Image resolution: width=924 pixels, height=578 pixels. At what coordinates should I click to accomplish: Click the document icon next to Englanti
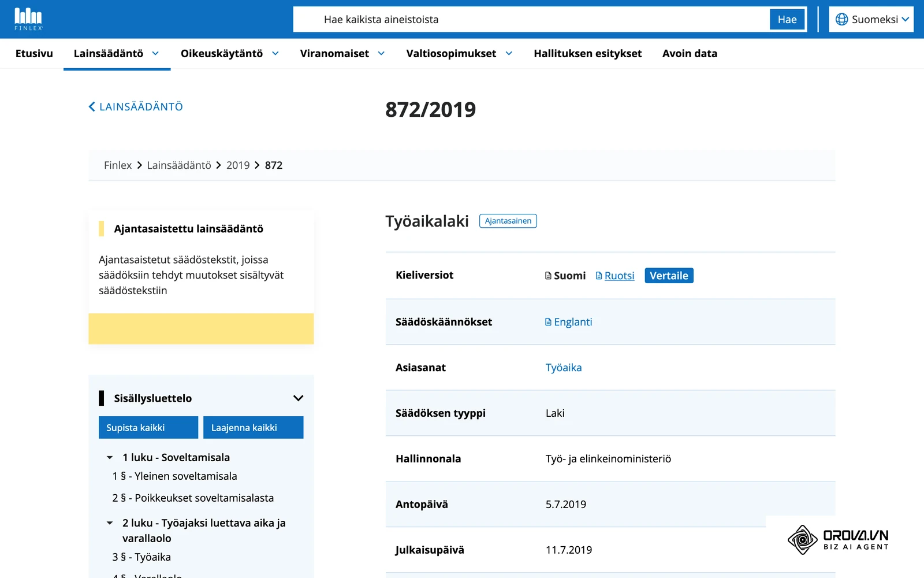click(548, 322)
